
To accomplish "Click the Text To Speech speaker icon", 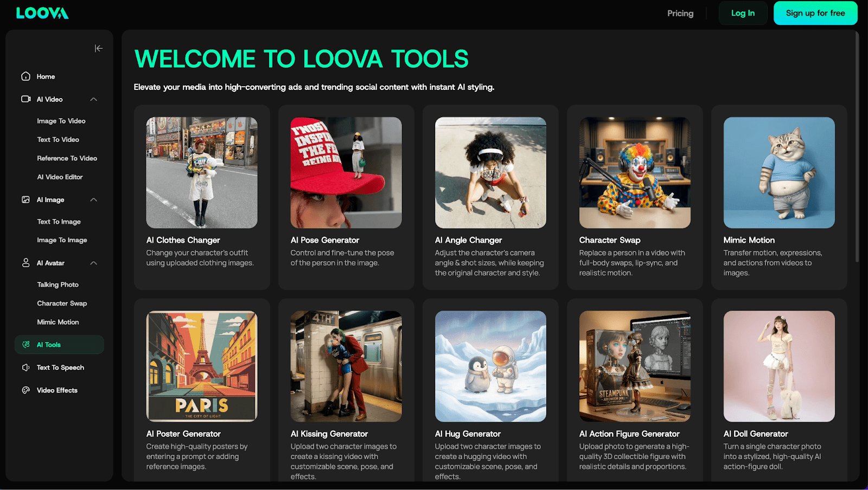I will coord(25,367).
